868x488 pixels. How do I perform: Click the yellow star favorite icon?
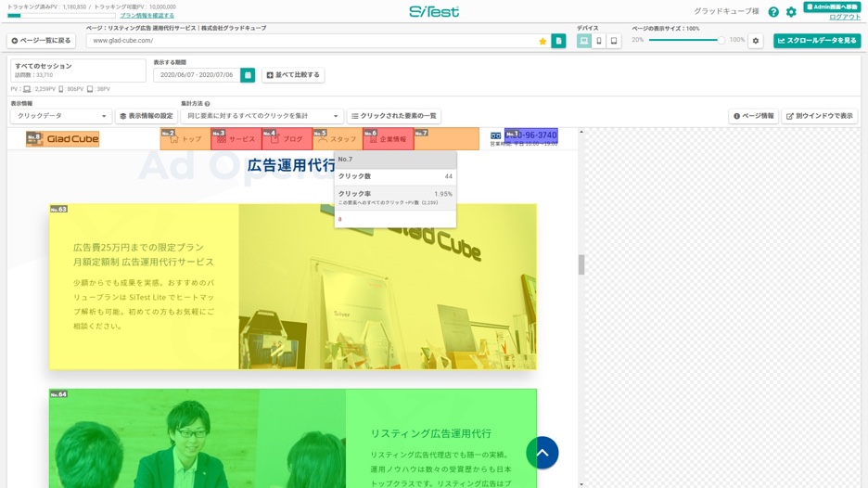pos(542,41)
